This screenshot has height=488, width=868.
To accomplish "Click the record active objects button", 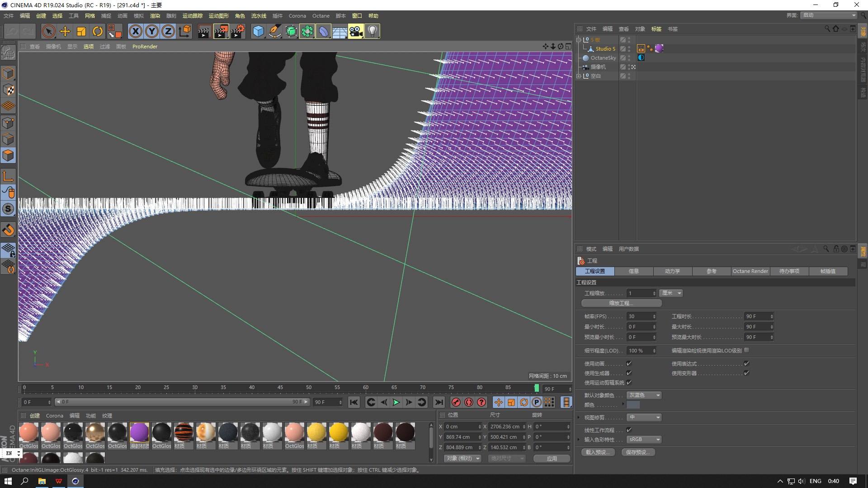I will pos(456,402).
